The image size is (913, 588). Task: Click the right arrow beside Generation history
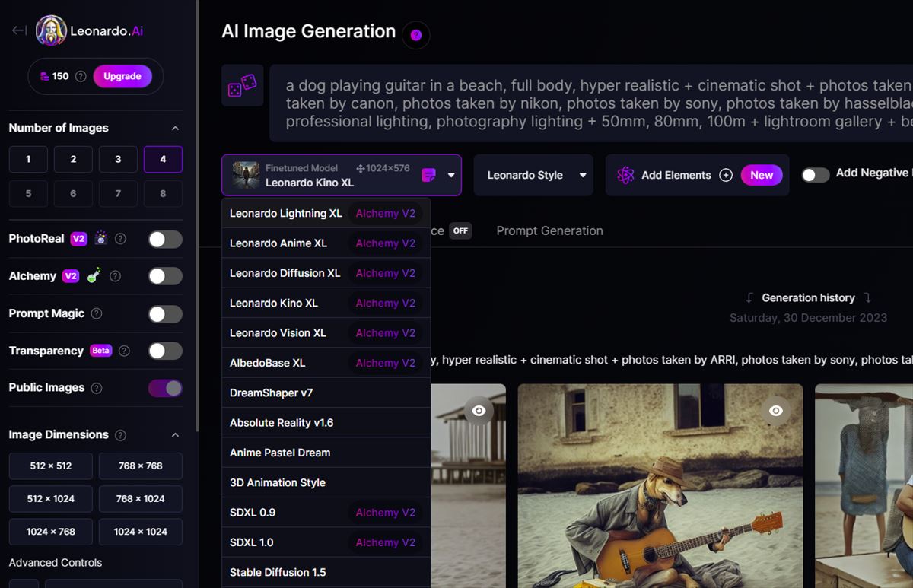click(867, 298)
